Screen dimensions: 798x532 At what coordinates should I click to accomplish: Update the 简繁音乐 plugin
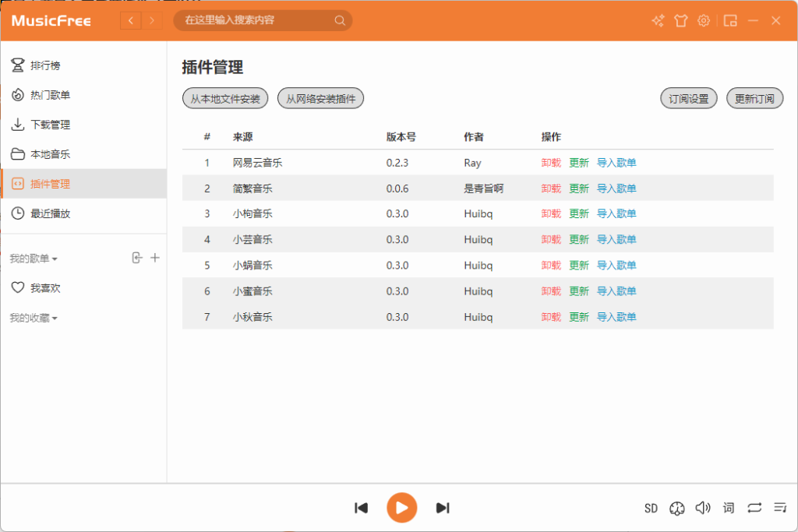579,188
